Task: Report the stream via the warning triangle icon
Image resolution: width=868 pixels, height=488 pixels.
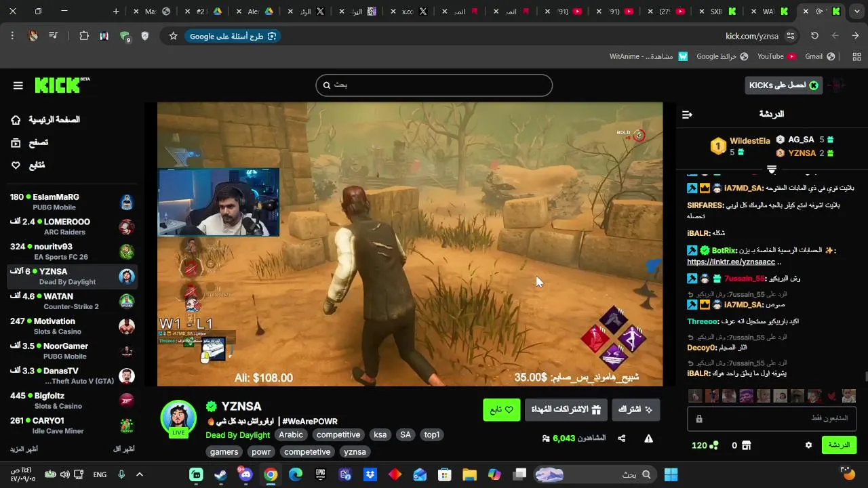Action: click(649, 439)
